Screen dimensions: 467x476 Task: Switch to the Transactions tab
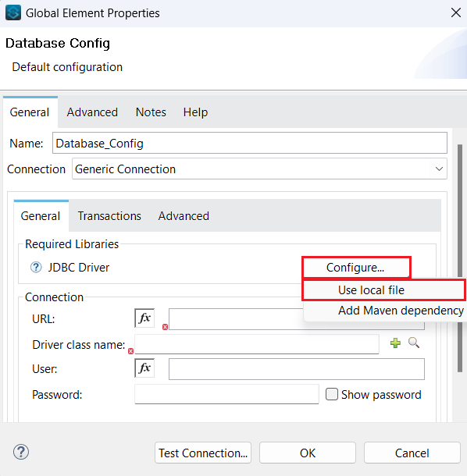click(x=109, y=216)
